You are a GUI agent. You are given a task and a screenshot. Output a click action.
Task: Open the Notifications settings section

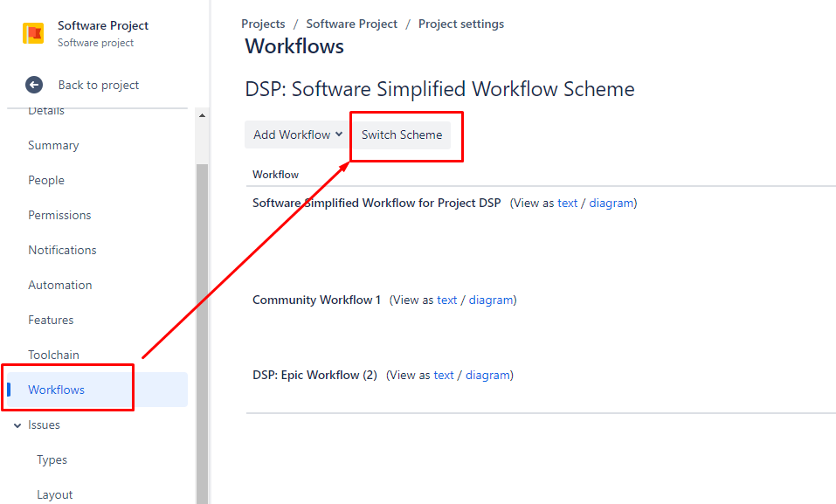point(62,250)
